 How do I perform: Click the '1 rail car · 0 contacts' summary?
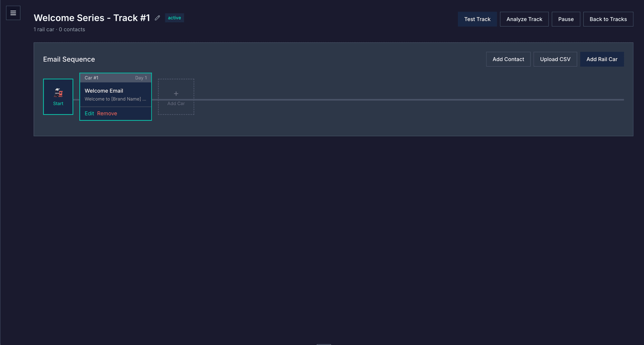point(59,29)
